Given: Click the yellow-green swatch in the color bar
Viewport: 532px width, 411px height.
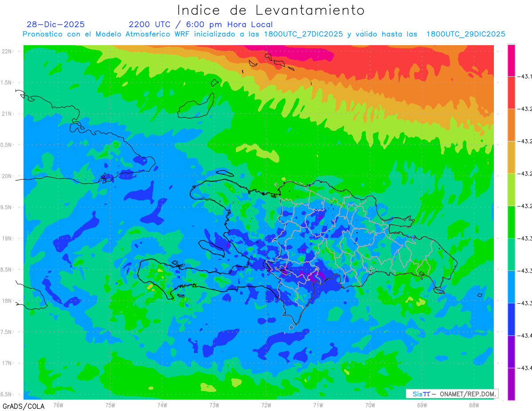Looking at the screenshot, I should [511, 189].
